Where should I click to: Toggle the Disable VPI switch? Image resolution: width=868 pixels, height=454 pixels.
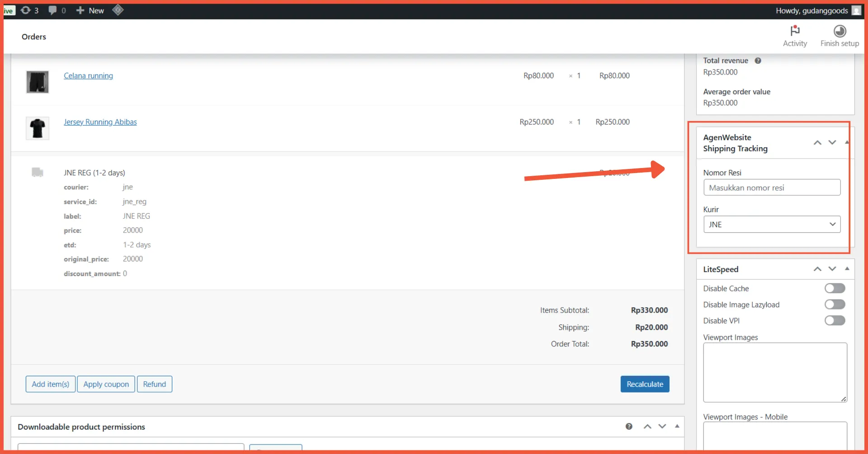(835, 321)
